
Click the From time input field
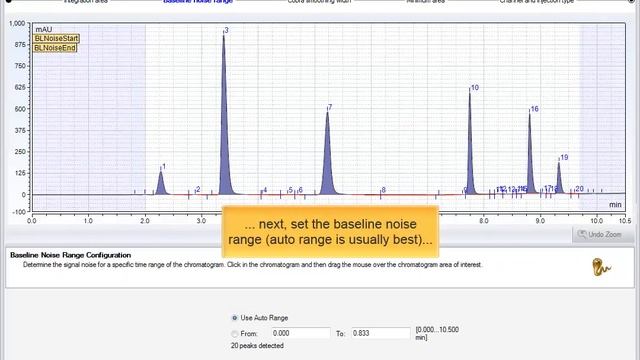click(x=300, y=333)
